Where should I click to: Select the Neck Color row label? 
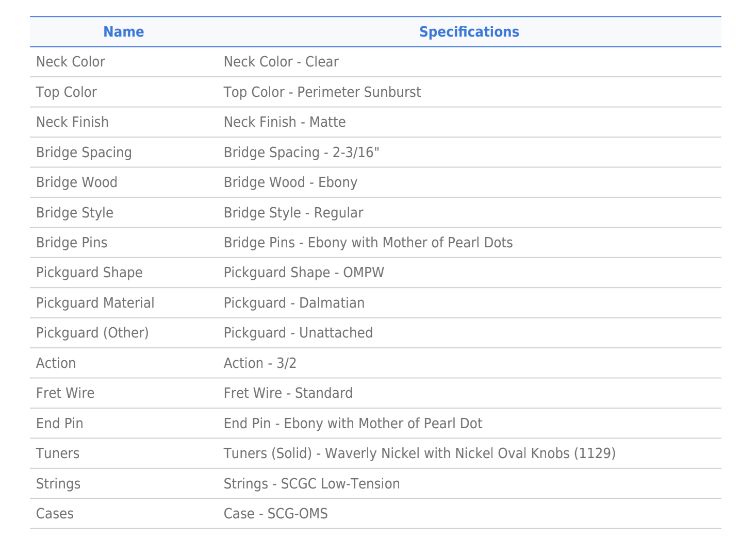tap(71, 62)
